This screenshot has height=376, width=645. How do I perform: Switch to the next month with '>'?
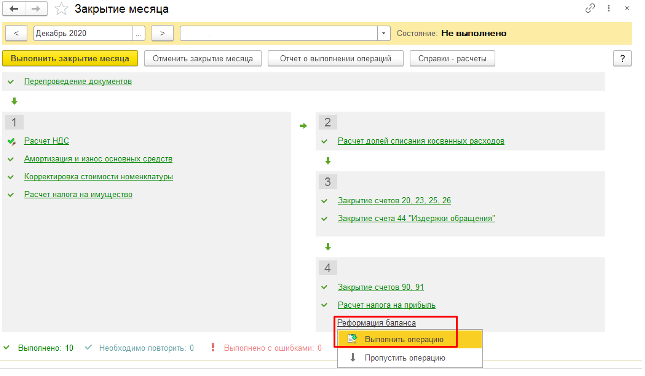coord(162,33)
